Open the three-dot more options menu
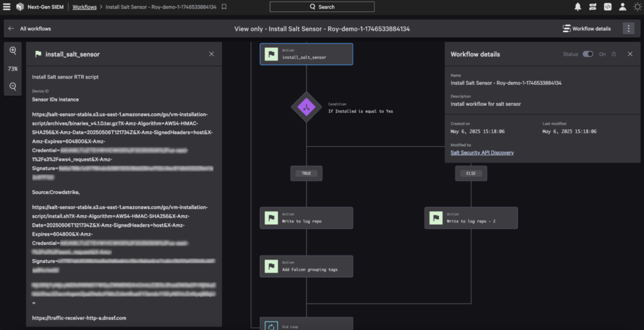 coord(628,28)
